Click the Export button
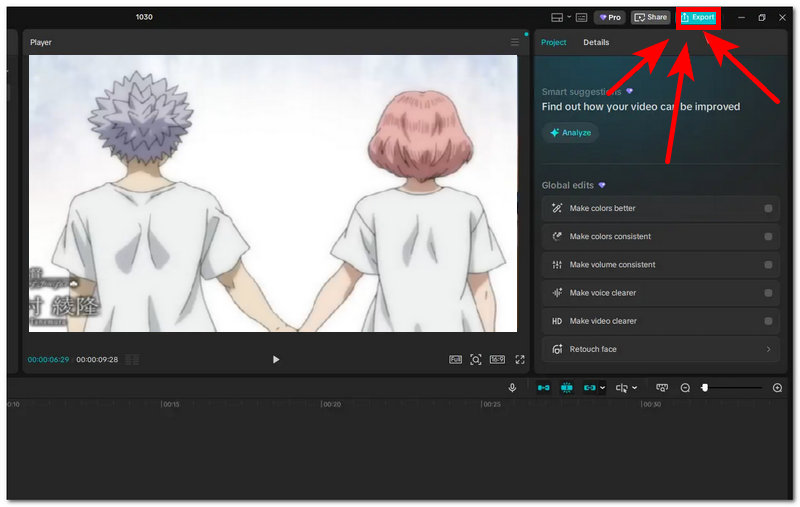 (x=698, y=17)
